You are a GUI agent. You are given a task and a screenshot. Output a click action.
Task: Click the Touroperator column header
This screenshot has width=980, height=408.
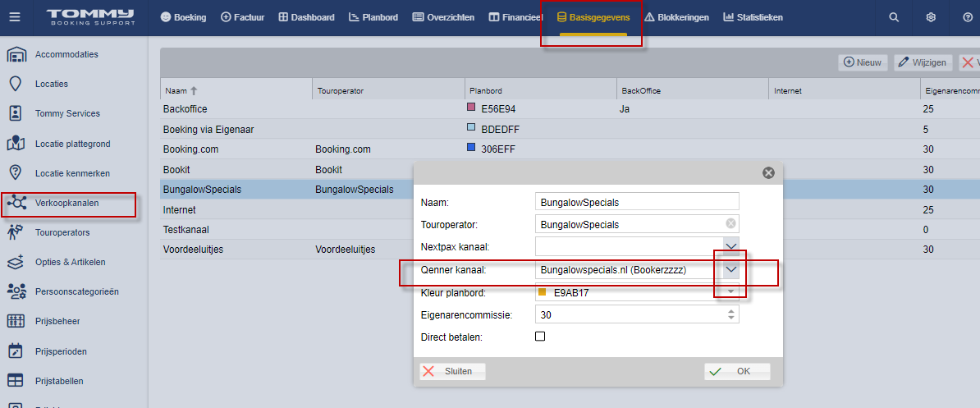[388, 90]
